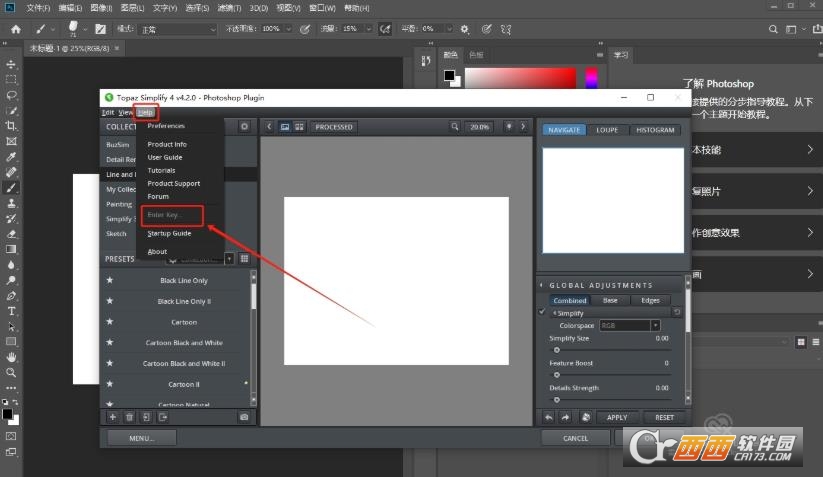Toggle favorite star for Cartoon II

coord(110,384)
